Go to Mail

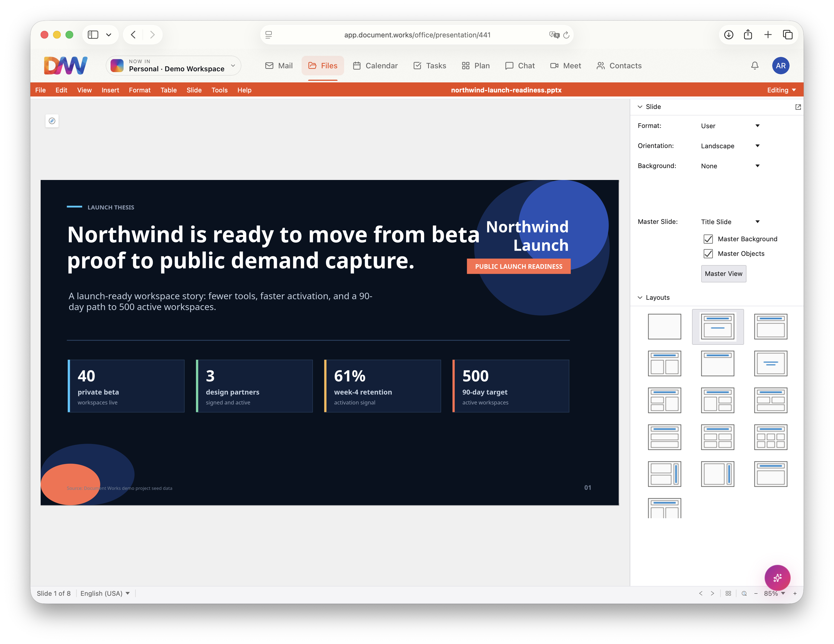279,66
